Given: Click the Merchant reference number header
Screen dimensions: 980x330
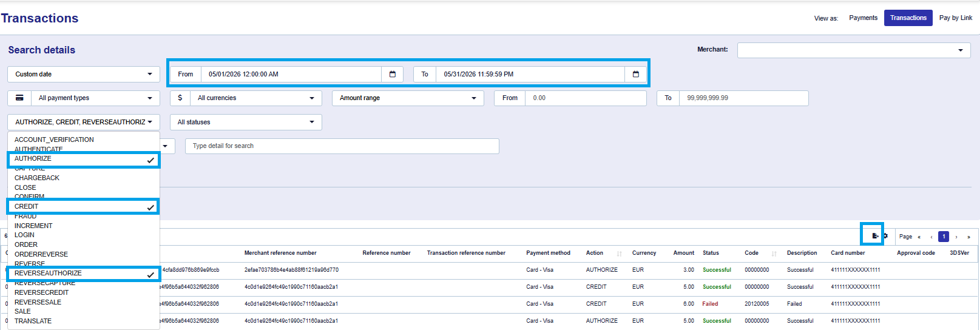Looking at the screenshot, I should (280, 253).
